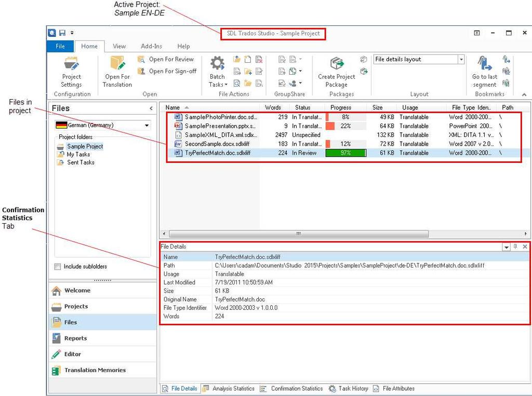This screenshot has height=396, width=532.
Task: Open the Editor view
Action: [x=102, y=354]
